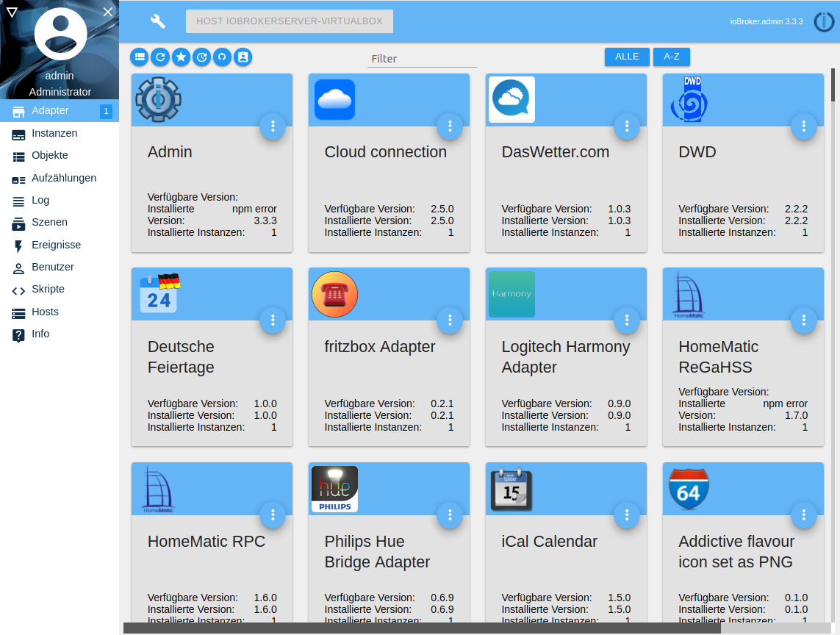The height and width of the screenshot is (635, 840).
Task: Open Benutzer in the sidebar
Action: coord(60,267)
